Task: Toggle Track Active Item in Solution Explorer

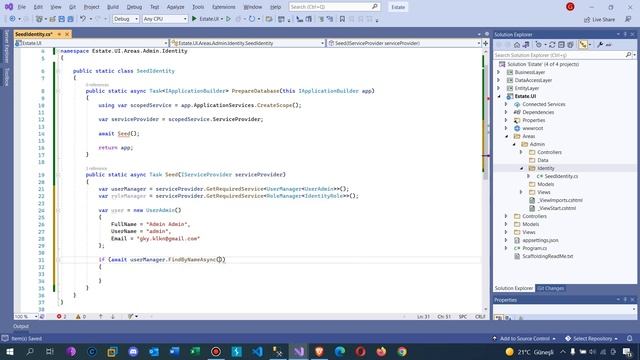Action: tap(583, 45)
